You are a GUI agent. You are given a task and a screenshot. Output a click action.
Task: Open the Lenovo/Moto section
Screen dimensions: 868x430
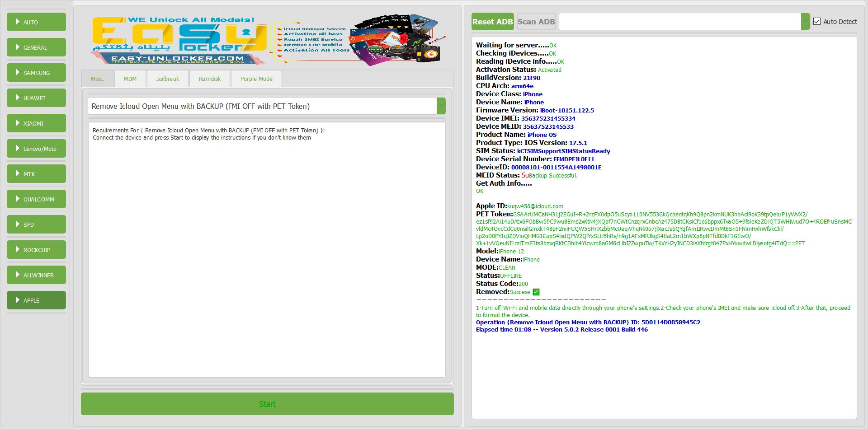[36, 148]
